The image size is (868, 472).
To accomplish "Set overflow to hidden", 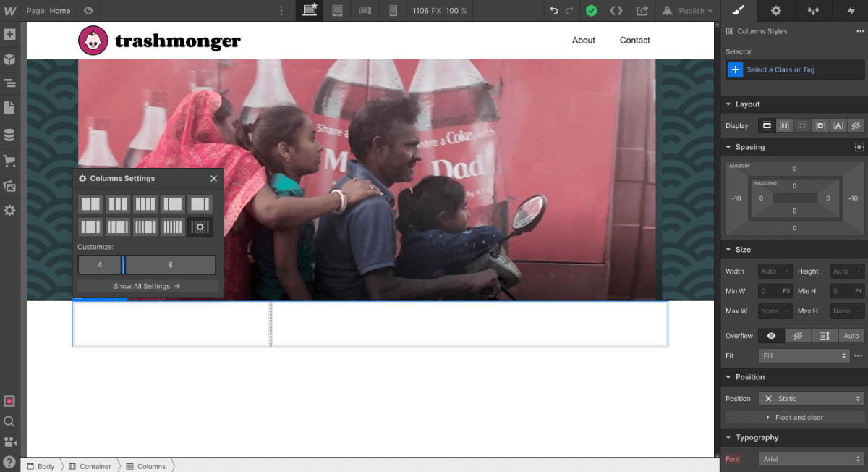I will 798,336.
